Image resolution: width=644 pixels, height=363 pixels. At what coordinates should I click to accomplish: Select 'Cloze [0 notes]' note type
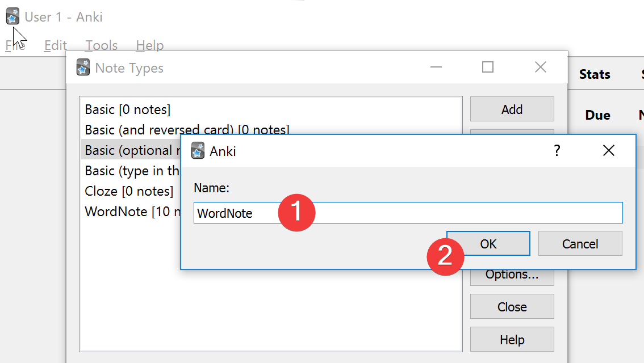[x=131, y=191]
